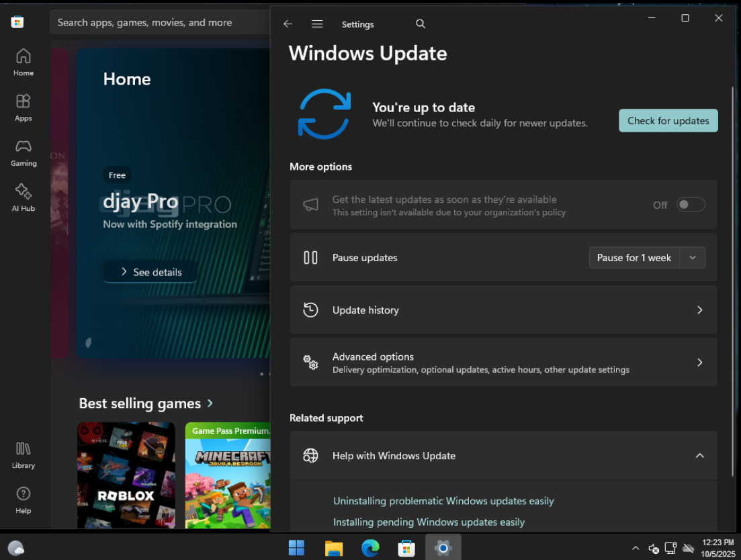This screenshot has height=560, width=741.
Task: Click the You're up to date text
Action: click(x=423, y=107)
